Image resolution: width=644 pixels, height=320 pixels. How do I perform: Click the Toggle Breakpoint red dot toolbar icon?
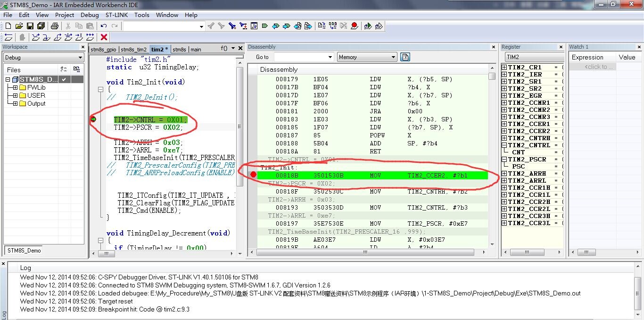355,26
